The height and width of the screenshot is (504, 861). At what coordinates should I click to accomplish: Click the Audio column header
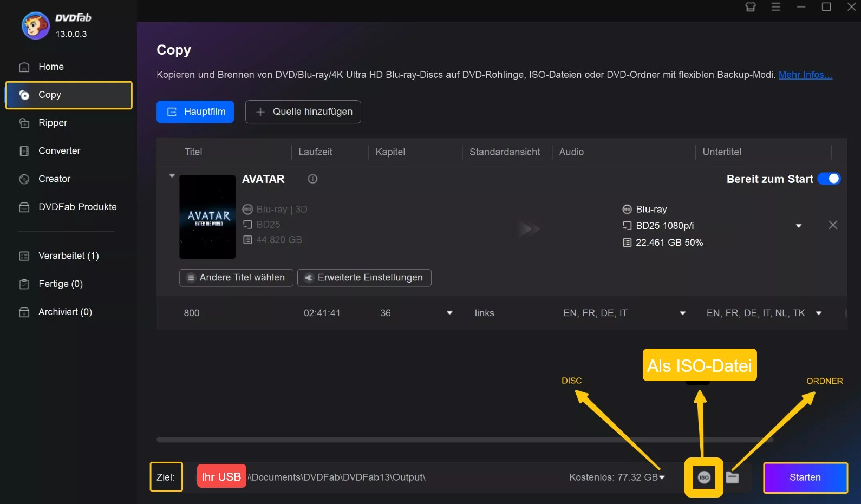click(571, 152)
